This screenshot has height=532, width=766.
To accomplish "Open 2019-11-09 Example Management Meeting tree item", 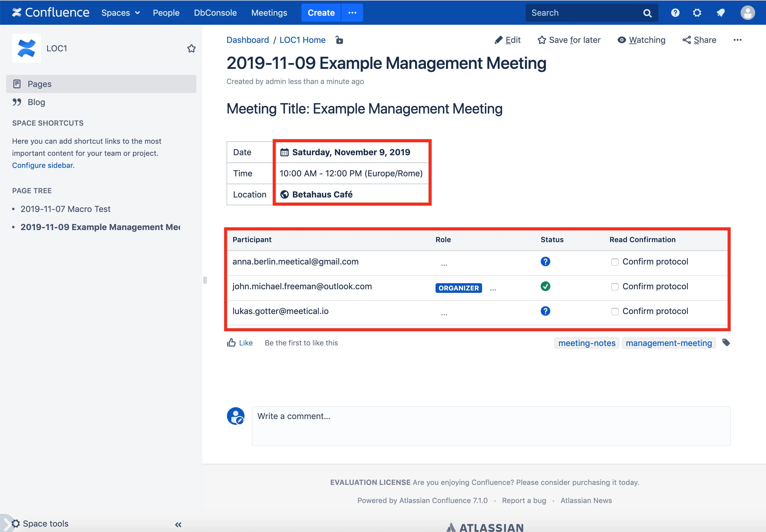I will click(100, 227).
